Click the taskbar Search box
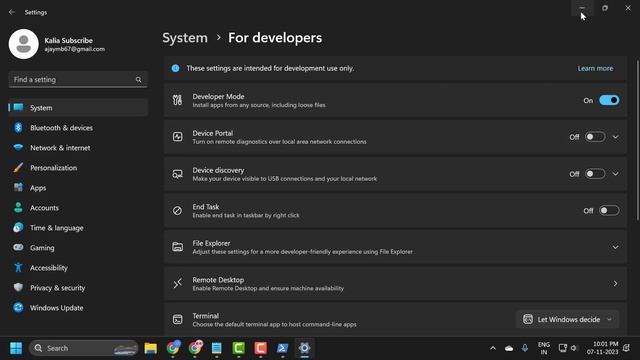 84,348
